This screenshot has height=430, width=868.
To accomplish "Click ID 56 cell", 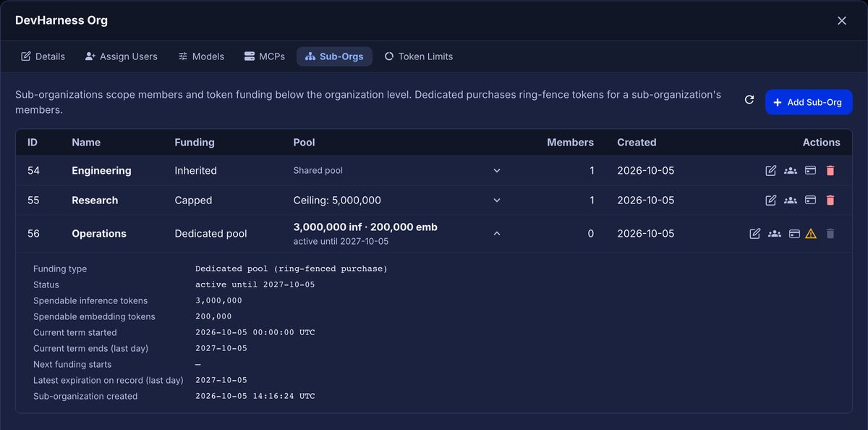I will tap(33, 234).
